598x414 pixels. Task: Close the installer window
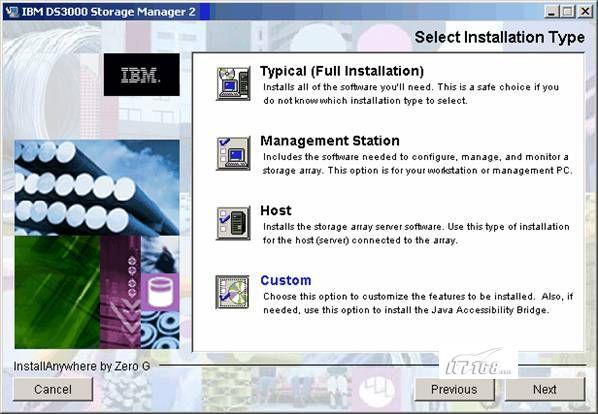pos(585,11)
